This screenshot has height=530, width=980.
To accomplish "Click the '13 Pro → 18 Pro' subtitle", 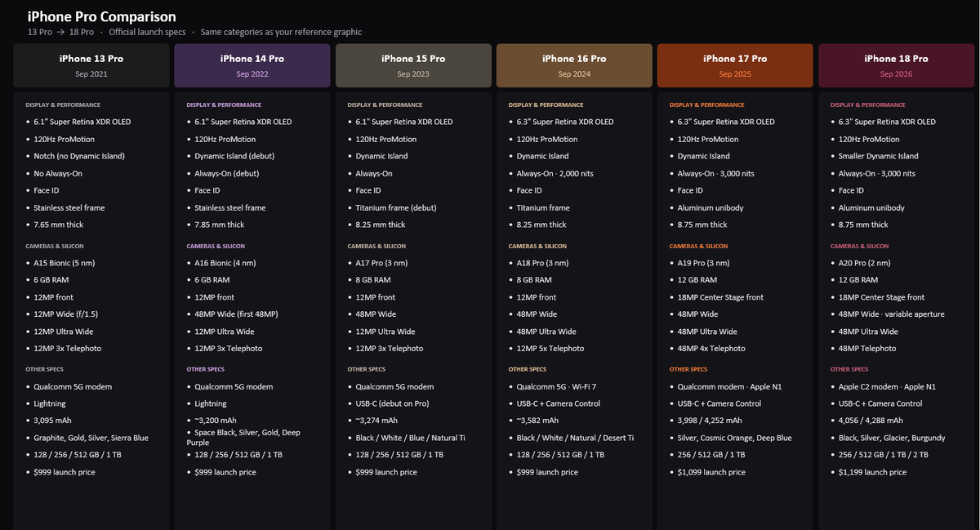I will pos(60,32).
